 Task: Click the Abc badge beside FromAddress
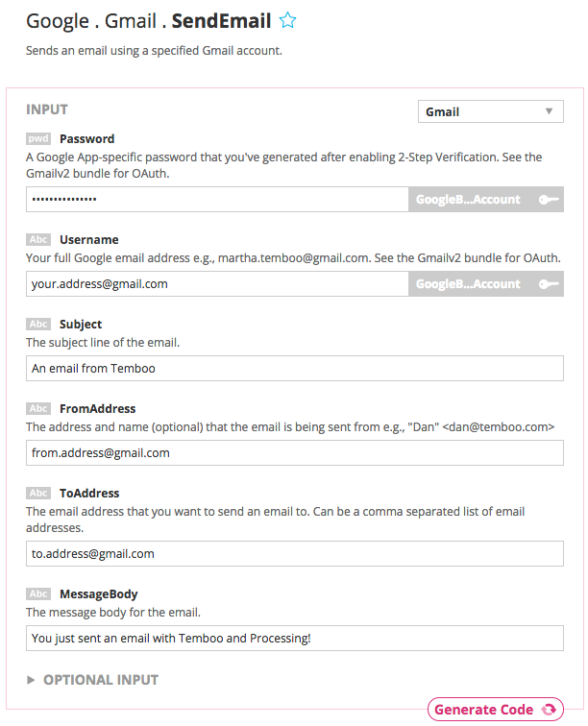38,408
